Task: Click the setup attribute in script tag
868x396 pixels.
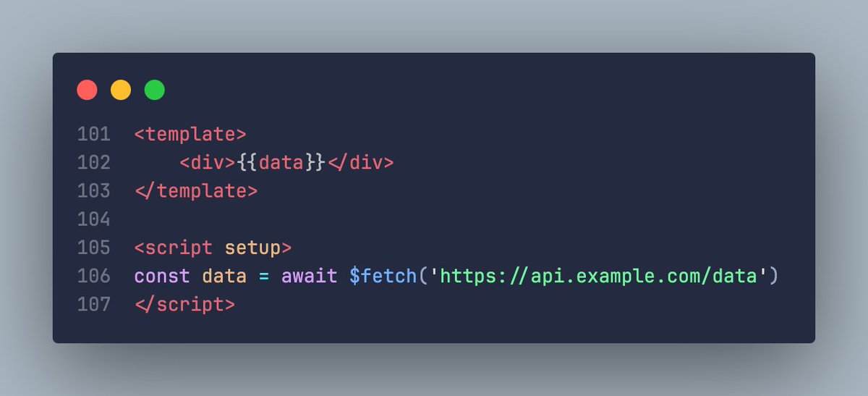Action: [x=252, y=248]
